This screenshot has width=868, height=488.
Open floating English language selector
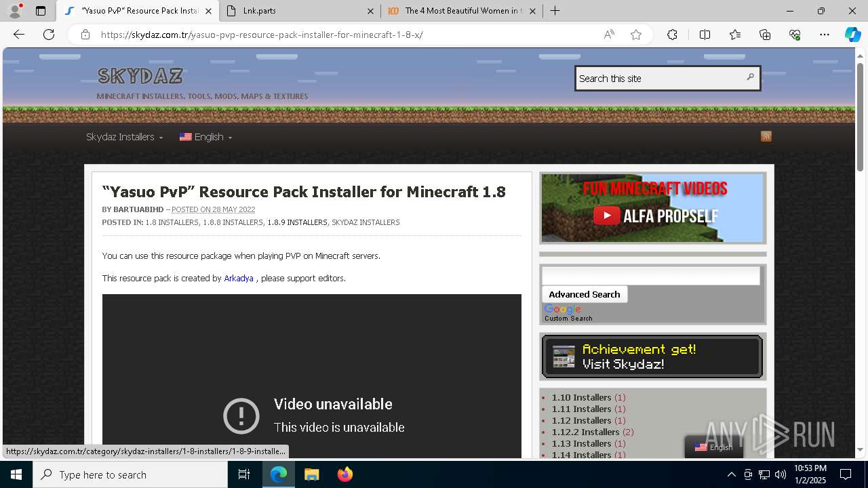(x=713, y=447)
